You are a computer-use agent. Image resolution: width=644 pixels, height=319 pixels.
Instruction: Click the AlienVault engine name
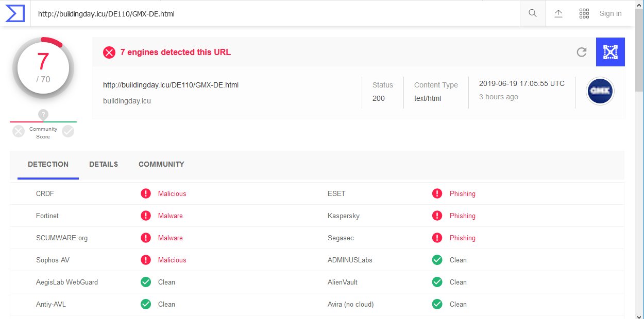tap(343, 282)
